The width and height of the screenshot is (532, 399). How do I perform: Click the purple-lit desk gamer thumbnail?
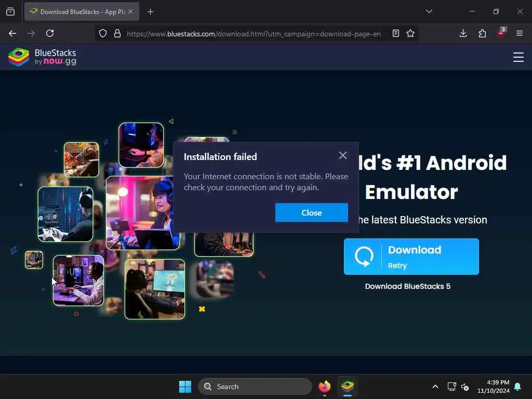[x=78, y=281]
